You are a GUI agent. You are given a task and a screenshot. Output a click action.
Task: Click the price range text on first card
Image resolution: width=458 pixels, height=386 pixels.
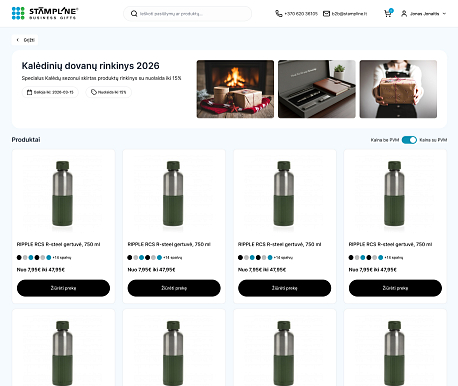(41, 270)
